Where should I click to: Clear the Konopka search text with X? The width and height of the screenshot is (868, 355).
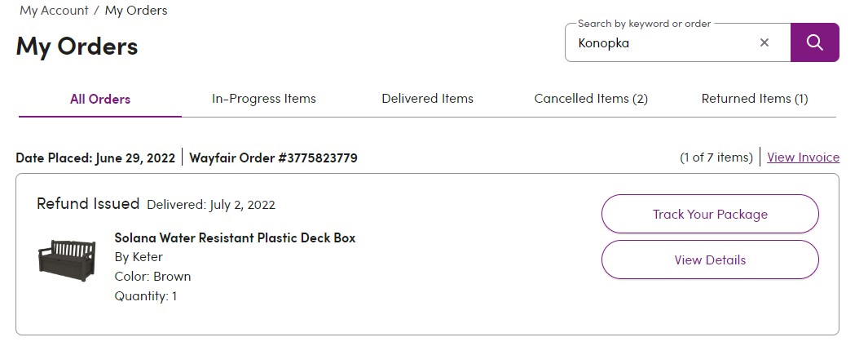[x=764, y=42]
